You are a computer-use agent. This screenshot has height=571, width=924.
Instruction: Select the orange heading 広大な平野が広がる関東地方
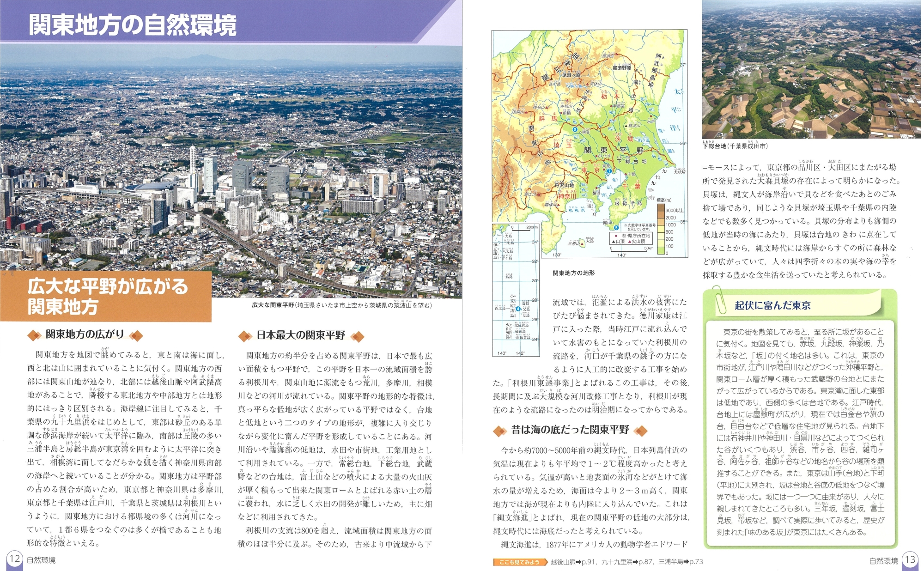coord(107,296)
